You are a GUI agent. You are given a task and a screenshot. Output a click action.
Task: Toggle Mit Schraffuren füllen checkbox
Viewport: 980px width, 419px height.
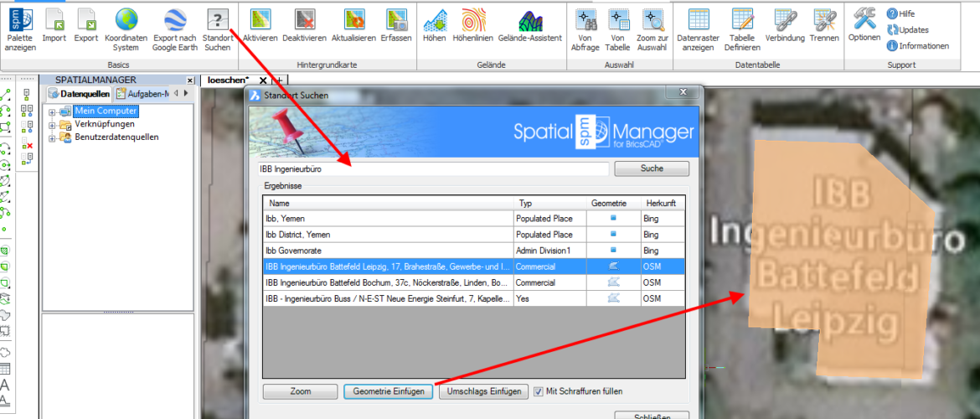(x=539, y=391)
